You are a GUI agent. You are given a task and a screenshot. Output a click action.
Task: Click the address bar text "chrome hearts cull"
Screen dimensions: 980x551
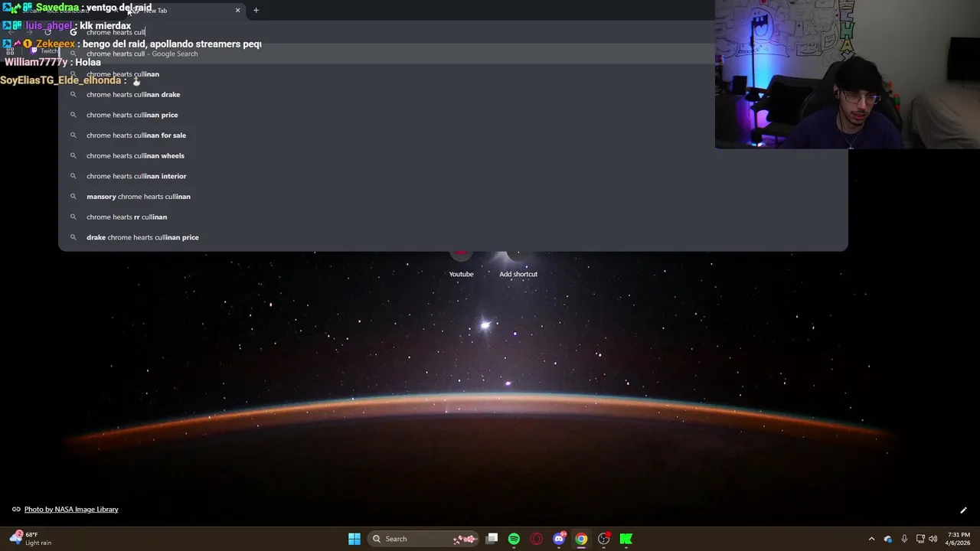116,32
